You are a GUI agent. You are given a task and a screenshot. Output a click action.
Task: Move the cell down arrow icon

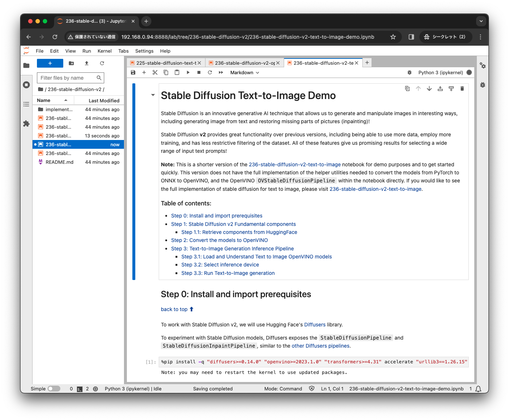429,88
